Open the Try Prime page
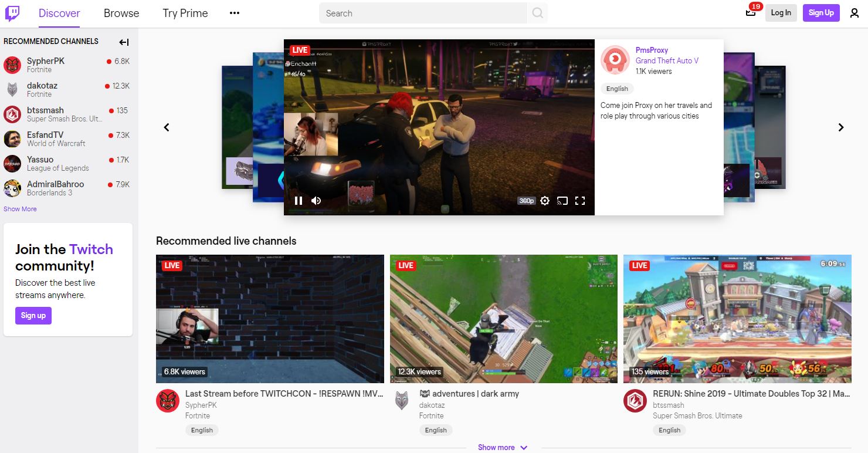This screenshot has width=868, height=453. [x=185, y=13]
